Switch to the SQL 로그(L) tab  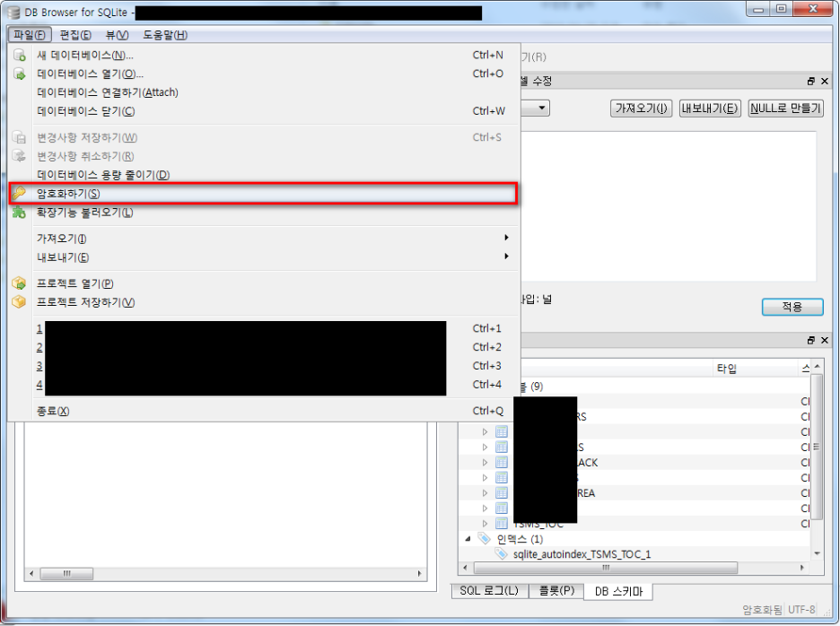point(490,591)
